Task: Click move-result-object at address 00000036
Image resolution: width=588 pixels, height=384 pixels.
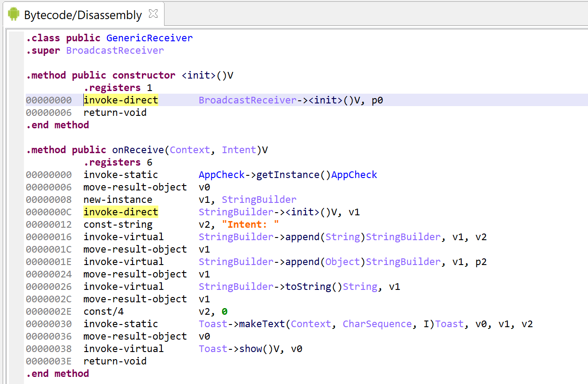Action: [135, 336]
